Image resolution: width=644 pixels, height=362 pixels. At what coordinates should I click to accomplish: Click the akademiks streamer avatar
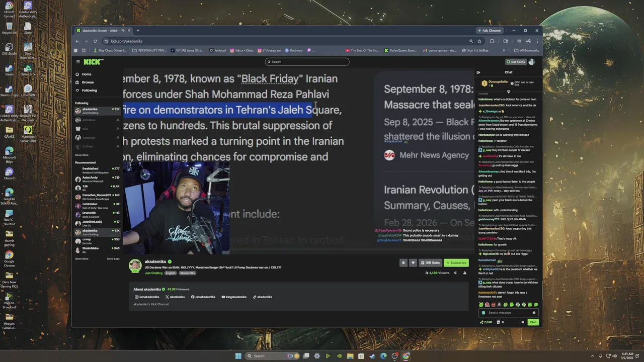click(x=135, y=266)
